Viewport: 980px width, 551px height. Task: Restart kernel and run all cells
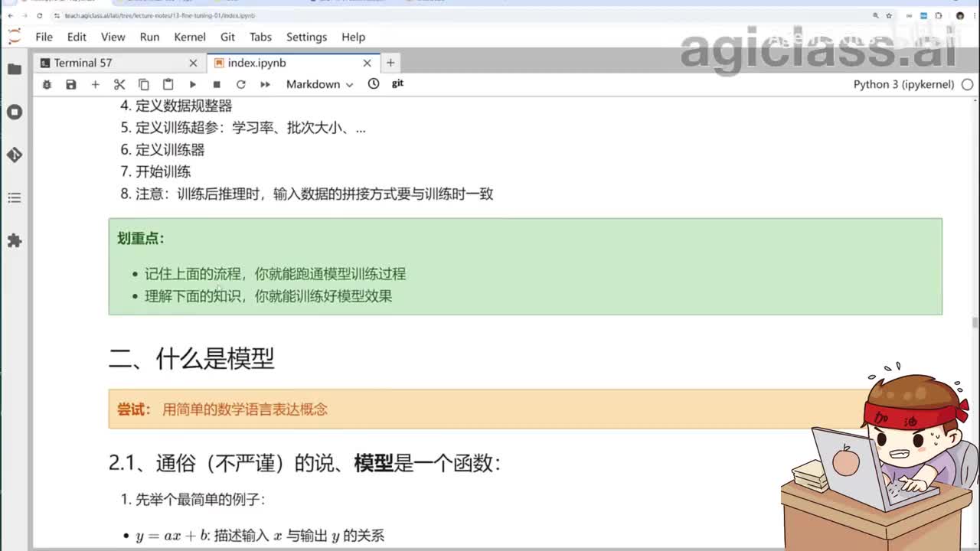tap(265, 84)
